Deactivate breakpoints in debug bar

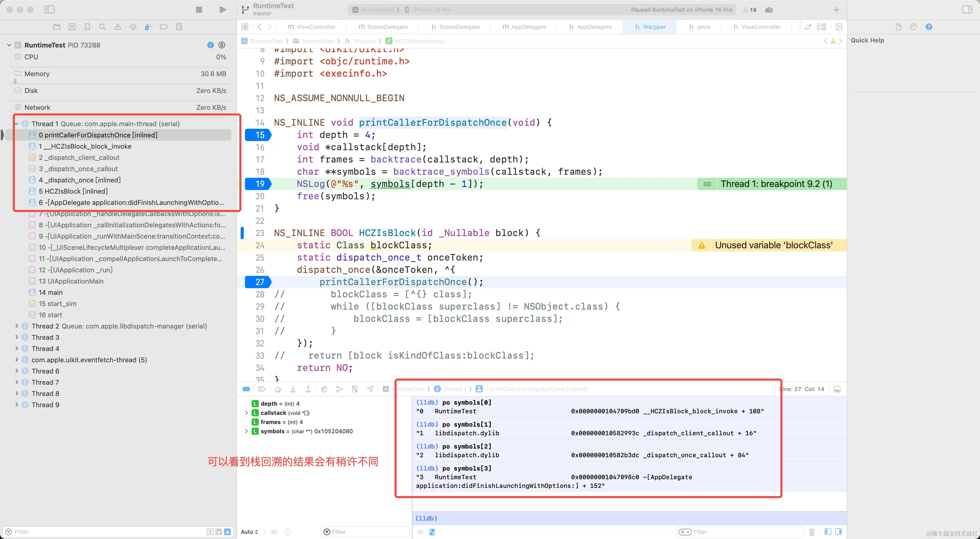point(246,389)
